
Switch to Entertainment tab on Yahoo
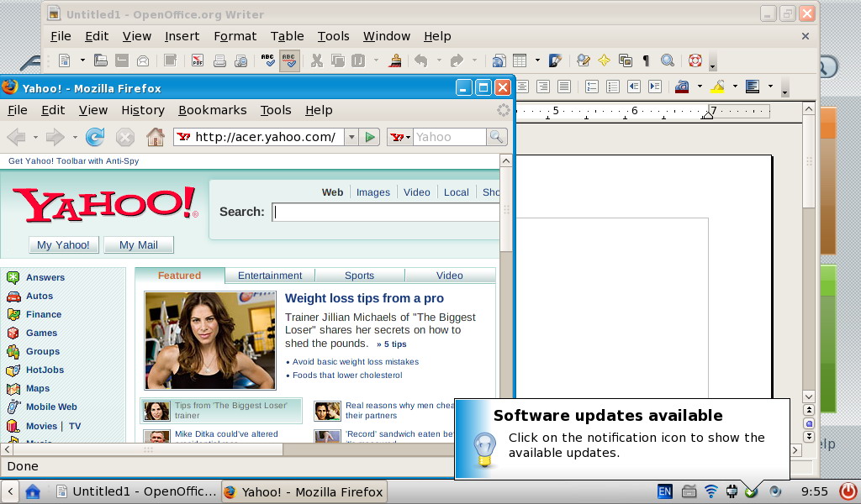[x=270, y=276]
